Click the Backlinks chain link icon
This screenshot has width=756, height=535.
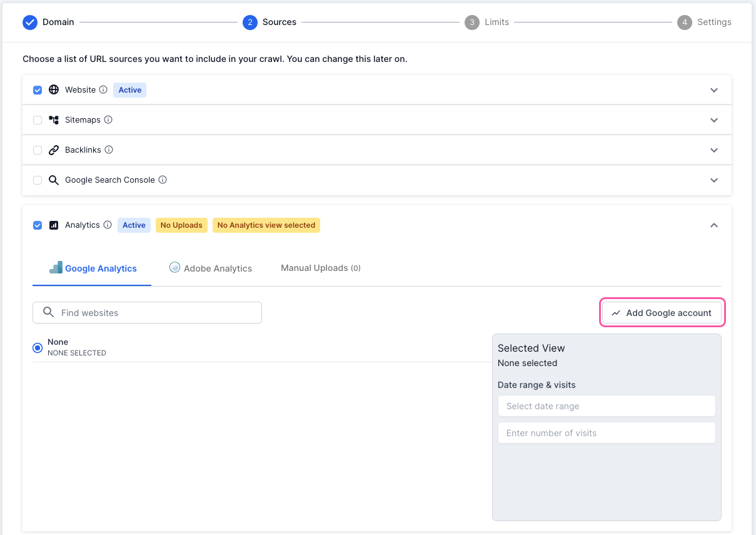pos(54,150)
